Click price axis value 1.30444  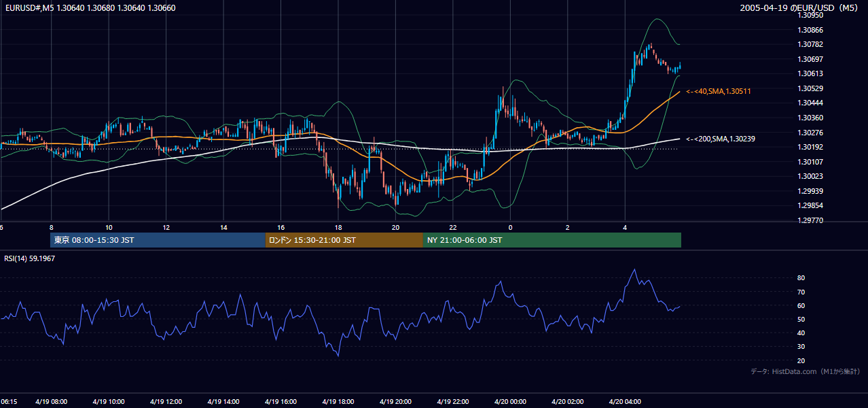point(811,103)
